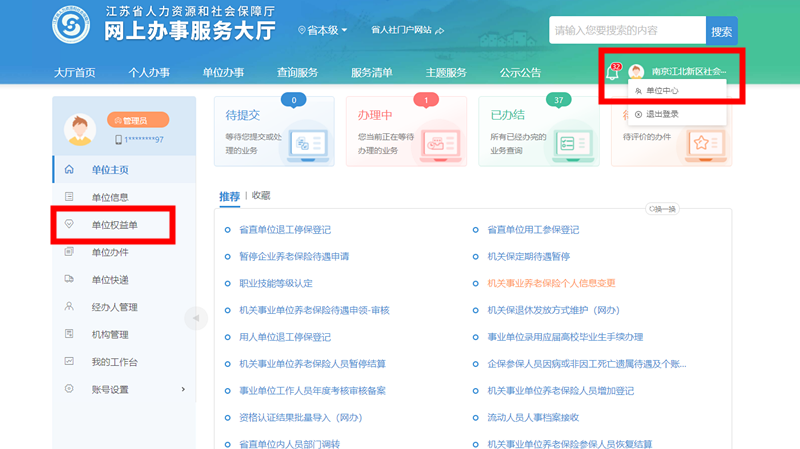
Task: Click the 单位权益单 heart icon
Action: click(x=69, y=224)
